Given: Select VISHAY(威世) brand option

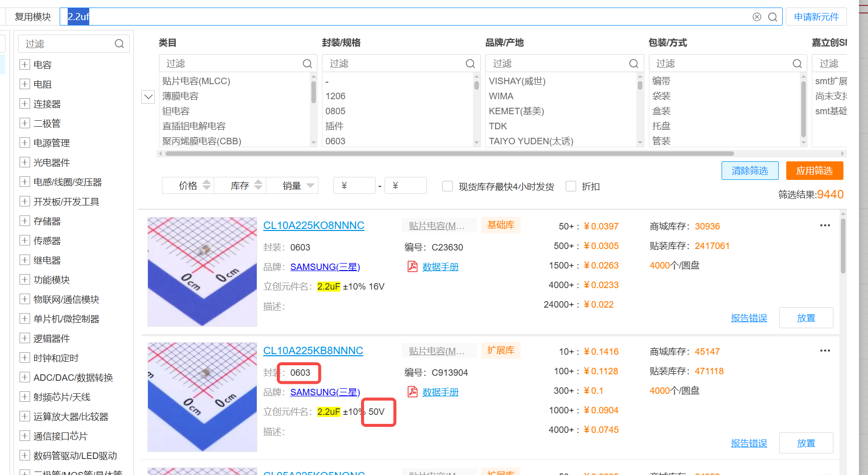Looking at the screenshot, I should click(517, 81).
